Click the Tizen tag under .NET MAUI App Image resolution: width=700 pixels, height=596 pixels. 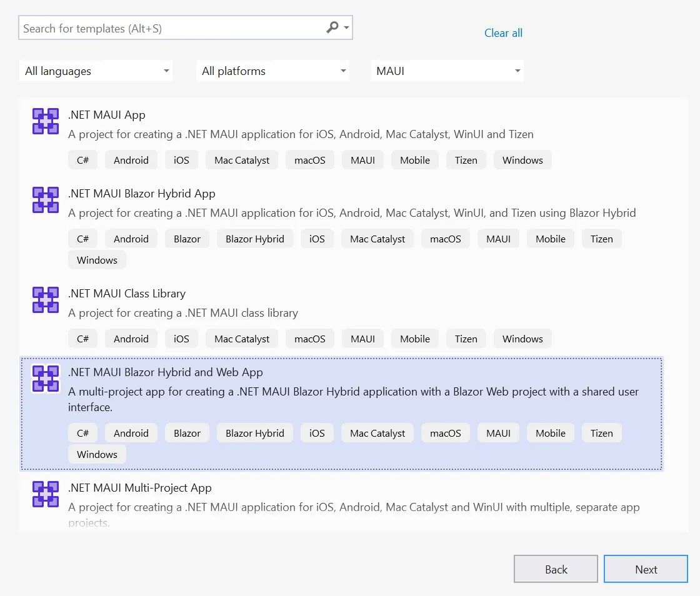point(466,159)
